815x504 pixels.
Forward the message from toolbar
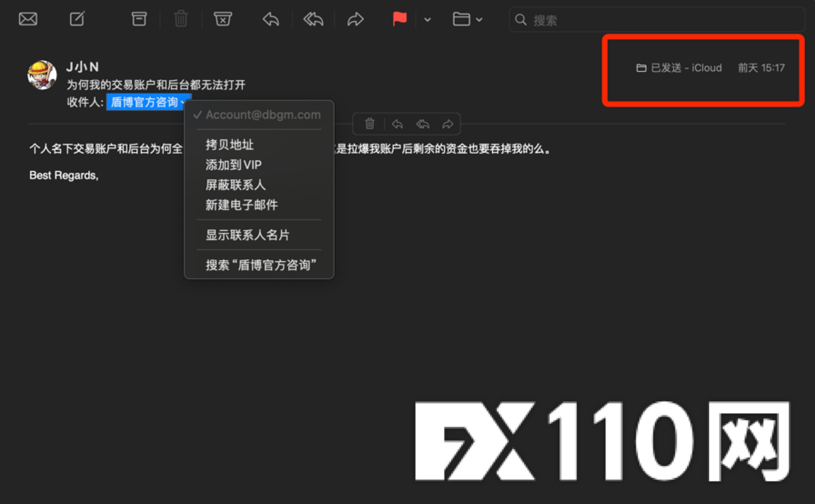[355, 19]
